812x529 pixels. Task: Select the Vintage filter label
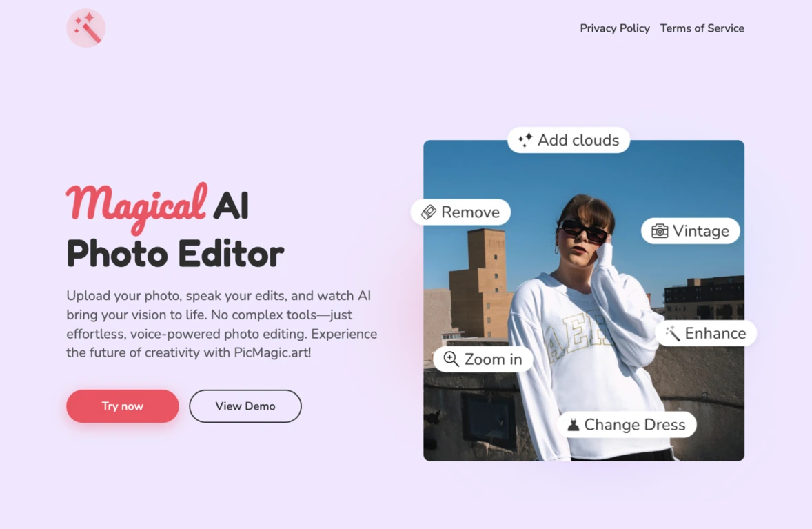tap(700, 231)
